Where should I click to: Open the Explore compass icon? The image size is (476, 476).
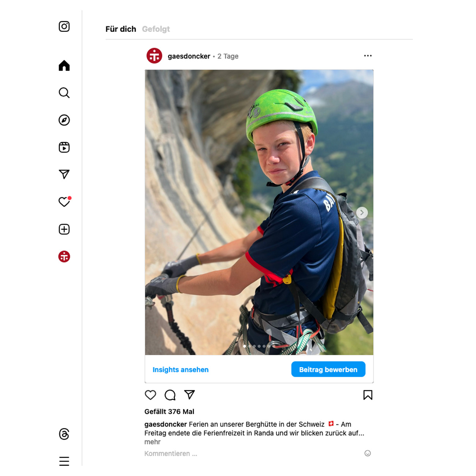tap(64, 120)
